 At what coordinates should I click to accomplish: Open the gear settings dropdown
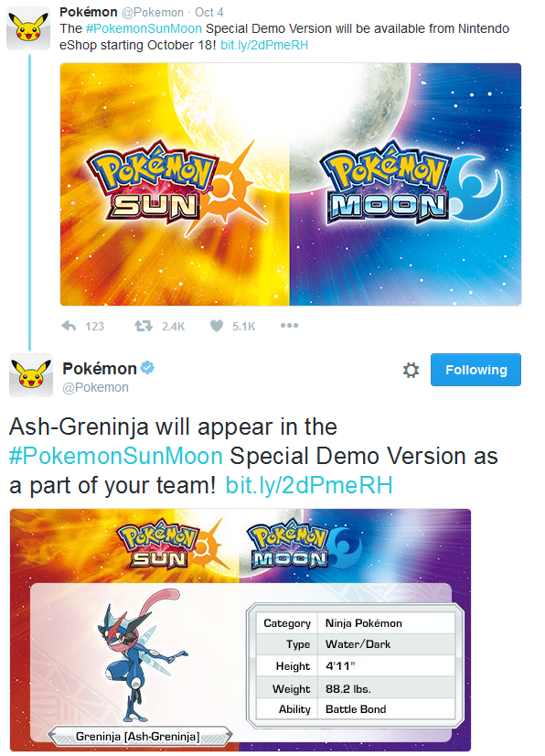[411, 371]
